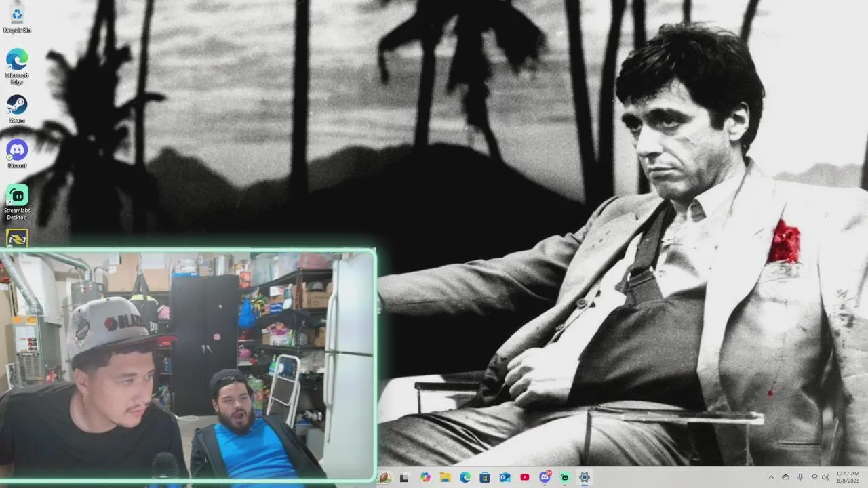Click the OneDrive cloud tray icon
This screenshot has height=488, width=868.
point(786,477)
